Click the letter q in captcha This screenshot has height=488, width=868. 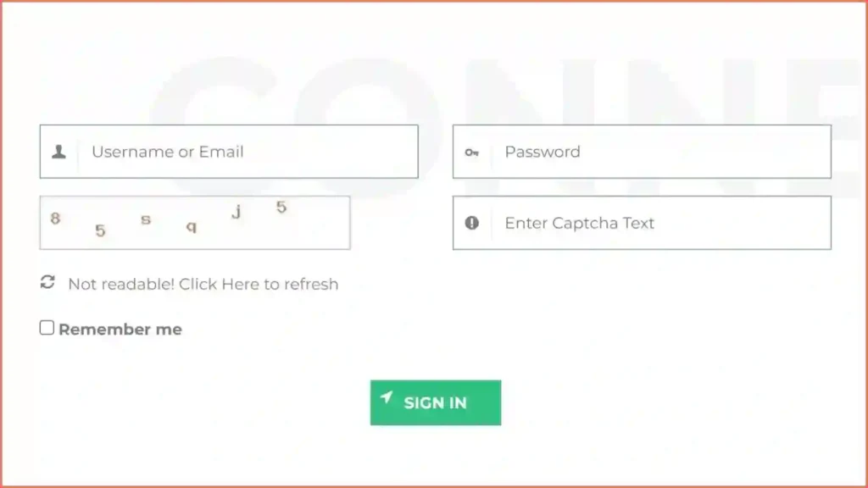192,227
